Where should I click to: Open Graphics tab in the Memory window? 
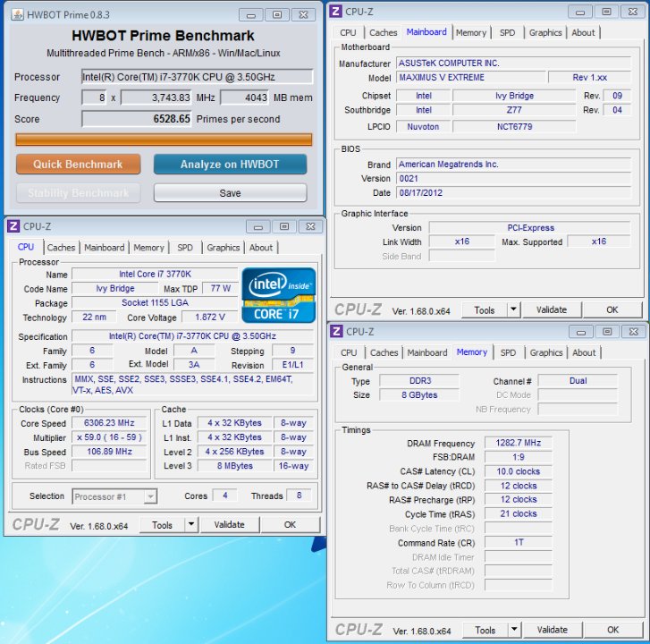546,353
